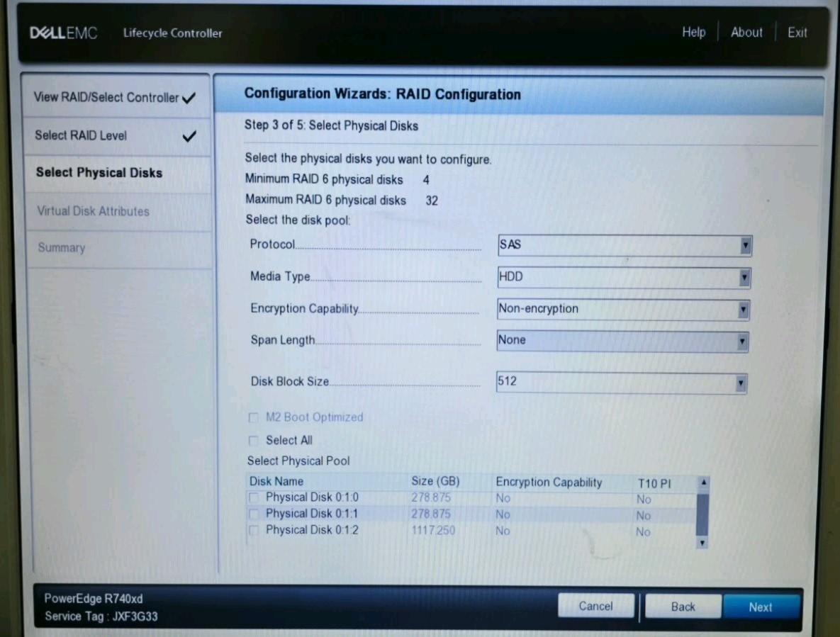Click the Span Length dropdown arrow
This screenshot has width=840, height=637.
(x=741, y=342)
